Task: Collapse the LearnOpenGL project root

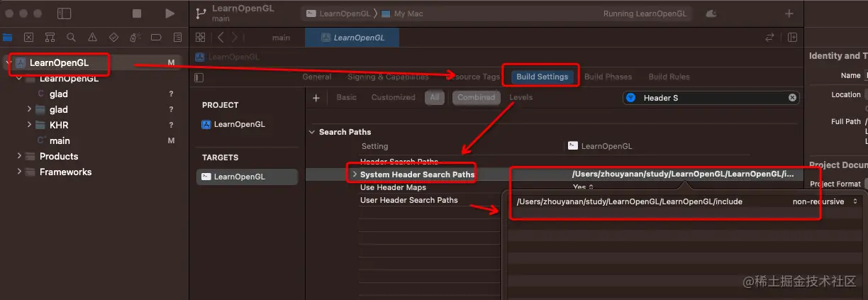Action: tap(8, 62)
